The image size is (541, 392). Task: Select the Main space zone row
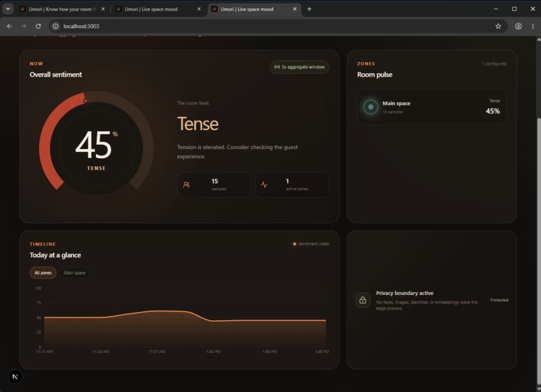point(432,107)
